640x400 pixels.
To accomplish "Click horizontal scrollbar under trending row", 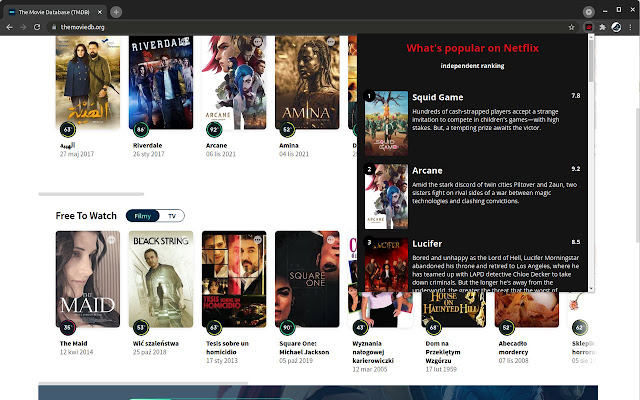I will pos(91,194).
